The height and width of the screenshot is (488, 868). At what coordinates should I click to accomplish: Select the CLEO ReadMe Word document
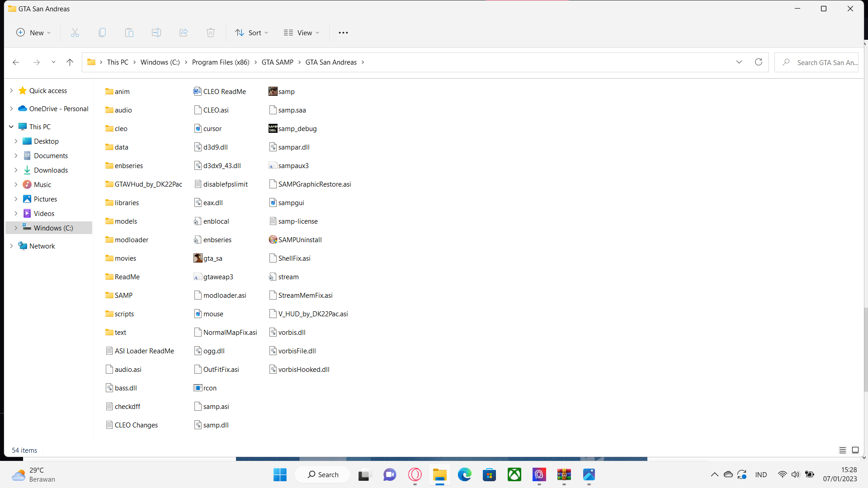click(220, 91)
